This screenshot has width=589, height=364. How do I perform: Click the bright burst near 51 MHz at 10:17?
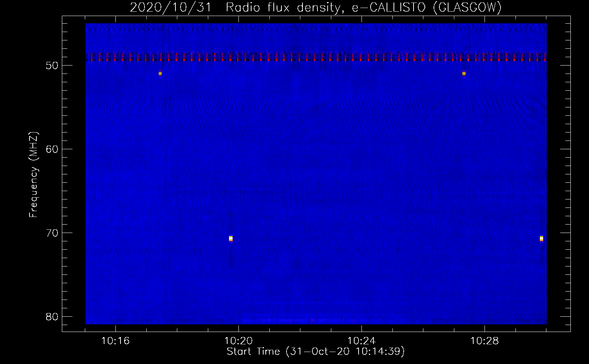[160, 74]
